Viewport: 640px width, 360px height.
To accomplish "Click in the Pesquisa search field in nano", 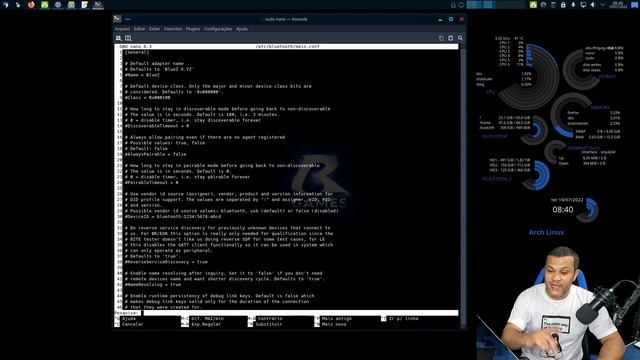I will [x=300, y=313].
